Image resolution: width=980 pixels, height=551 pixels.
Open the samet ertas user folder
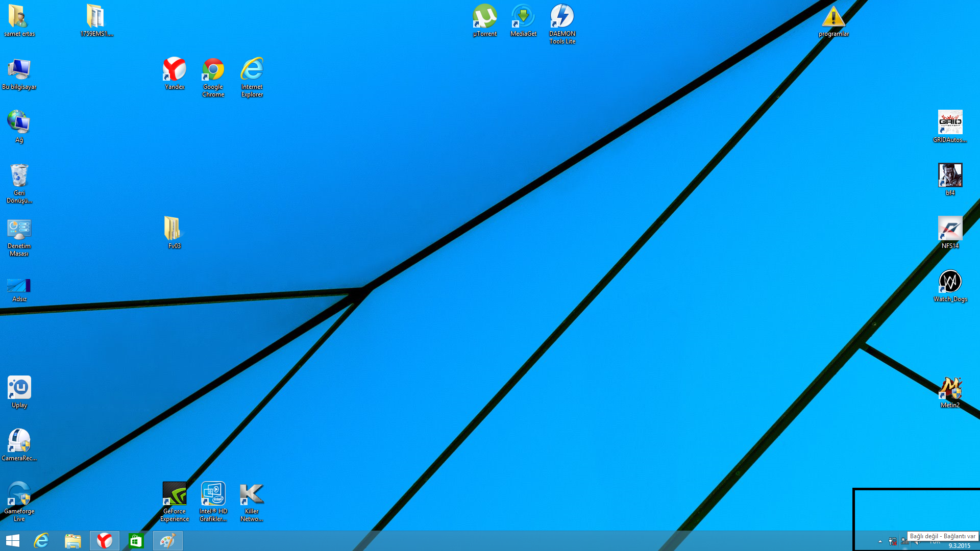(19, 20)
